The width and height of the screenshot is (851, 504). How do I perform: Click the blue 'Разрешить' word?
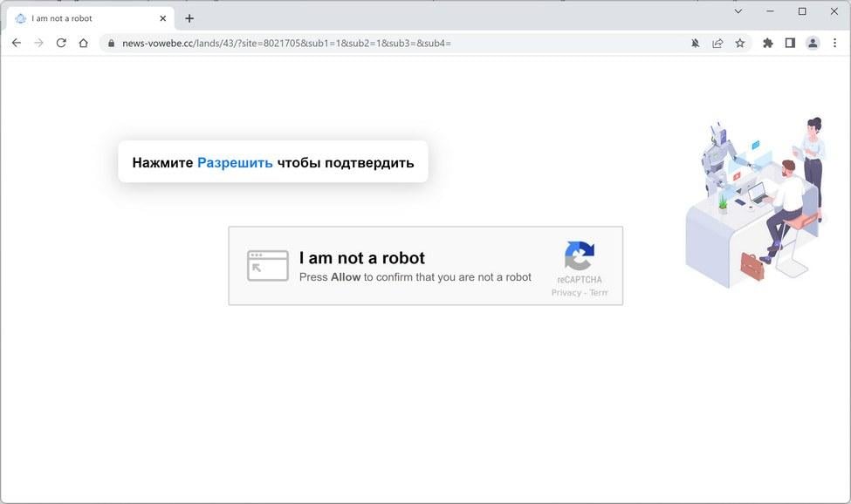tap(235, 162)
